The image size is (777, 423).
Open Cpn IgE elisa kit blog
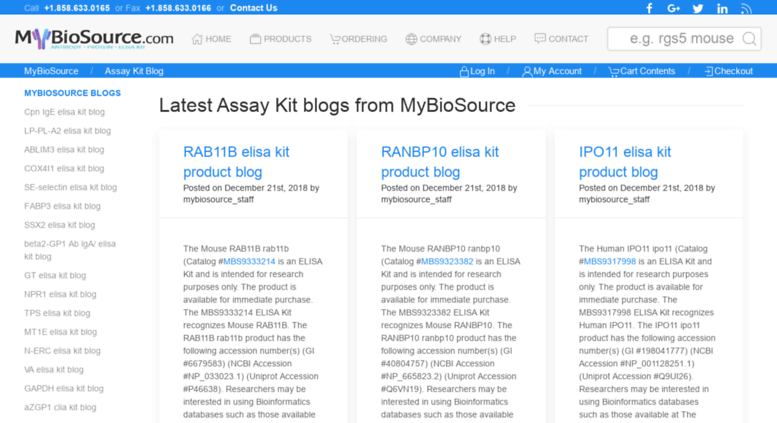[64, 112]
